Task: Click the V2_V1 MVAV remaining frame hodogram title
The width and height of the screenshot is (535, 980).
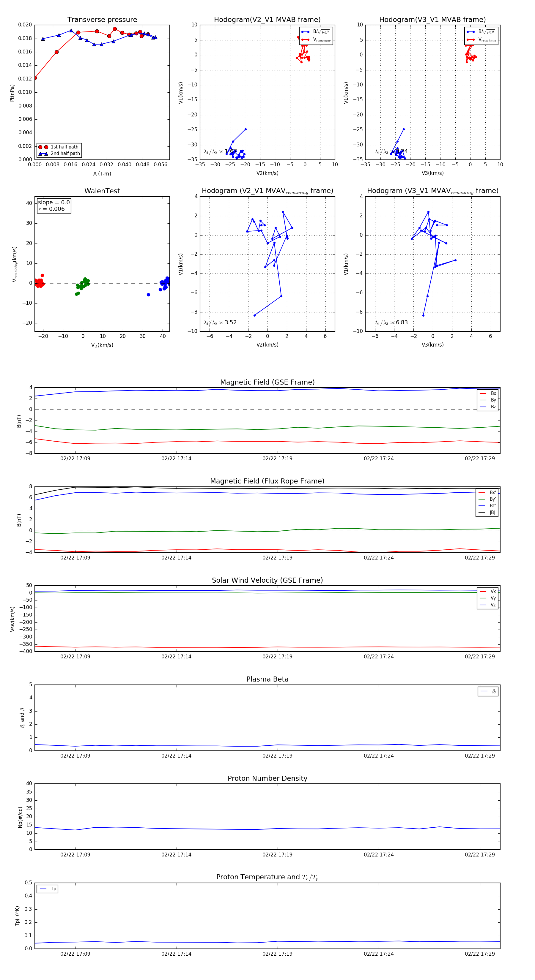Action: [x=267, y=191]
